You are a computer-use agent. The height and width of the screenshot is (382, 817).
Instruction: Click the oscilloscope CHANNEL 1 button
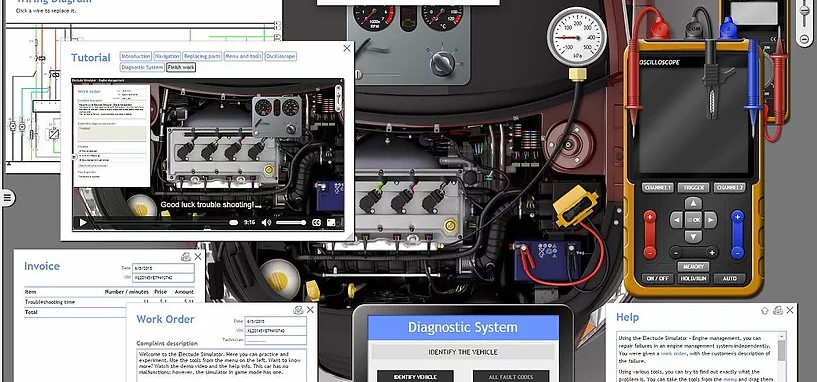[658, 188]
